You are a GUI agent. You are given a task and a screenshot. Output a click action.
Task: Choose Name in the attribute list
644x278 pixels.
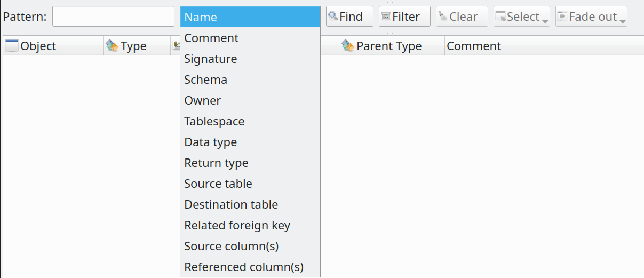pyautogui.click(x=250, y=17)
